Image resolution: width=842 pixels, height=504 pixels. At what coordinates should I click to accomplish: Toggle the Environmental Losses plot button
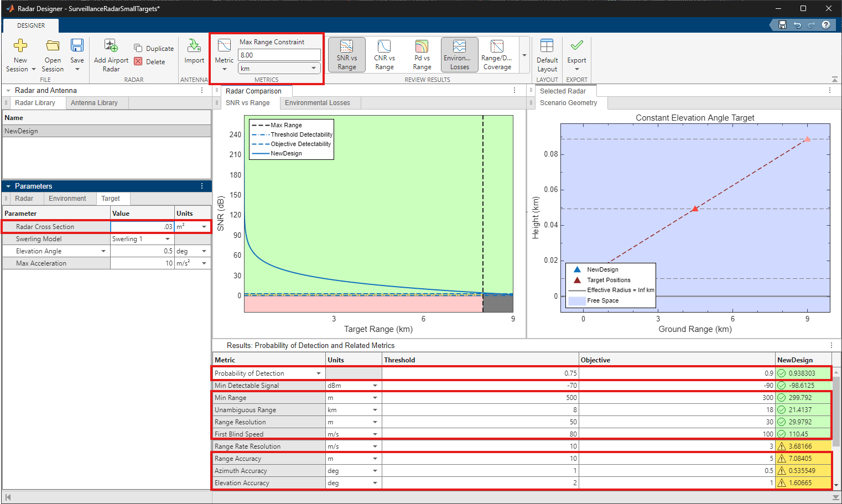point(459,54)
